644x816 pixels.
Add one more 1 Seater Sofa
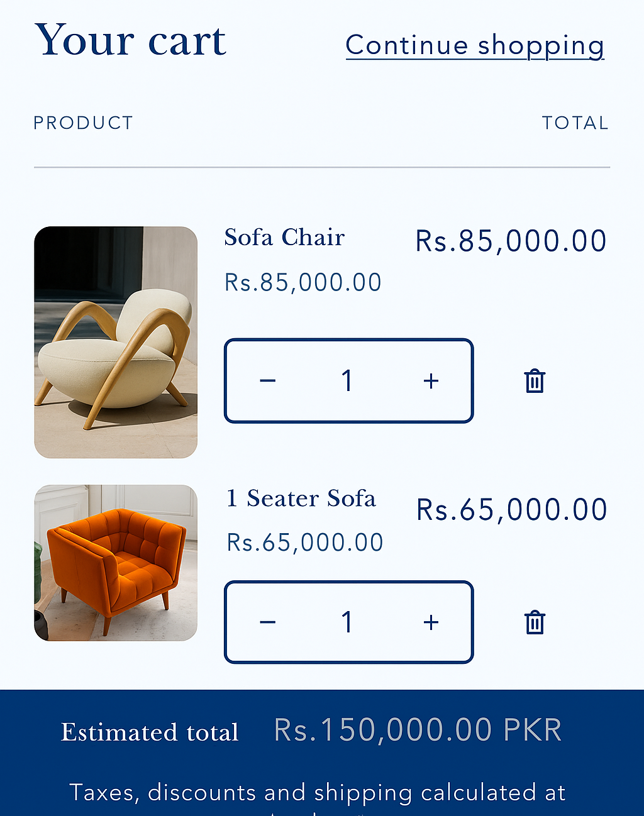tap(431, 622)
